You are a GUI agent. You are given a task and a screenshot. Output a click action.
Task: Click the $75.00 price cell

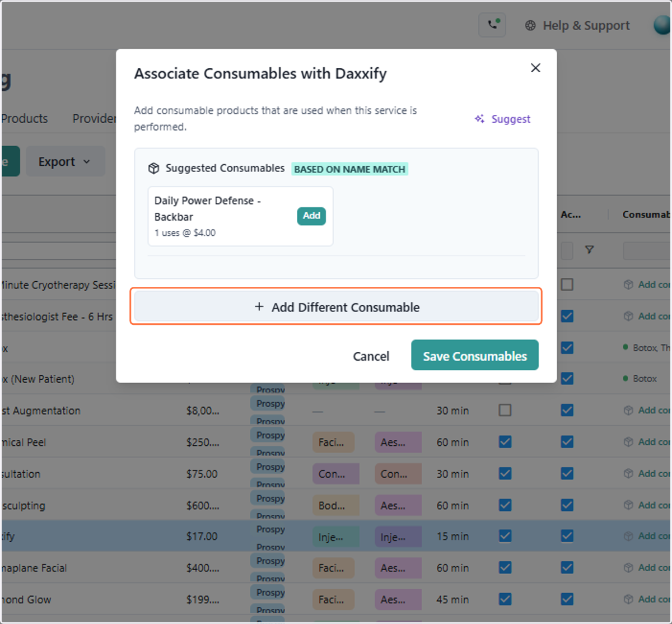pyautogui.click(x=202, y=474)
